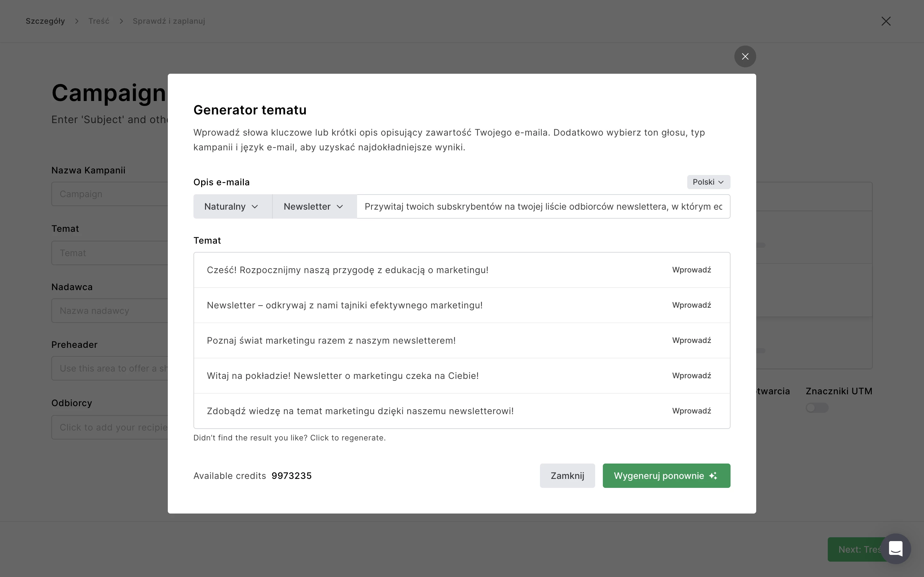Open the Intercom chat bubble
Viewport: 924px width, 577px height.
[x=895, y=549]
